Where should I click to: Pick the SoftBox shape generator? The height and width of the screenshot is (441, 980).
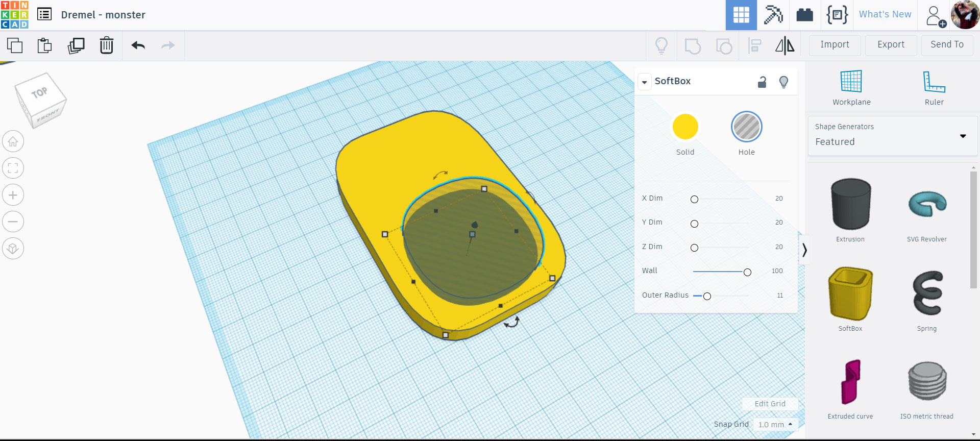point(850,299)
